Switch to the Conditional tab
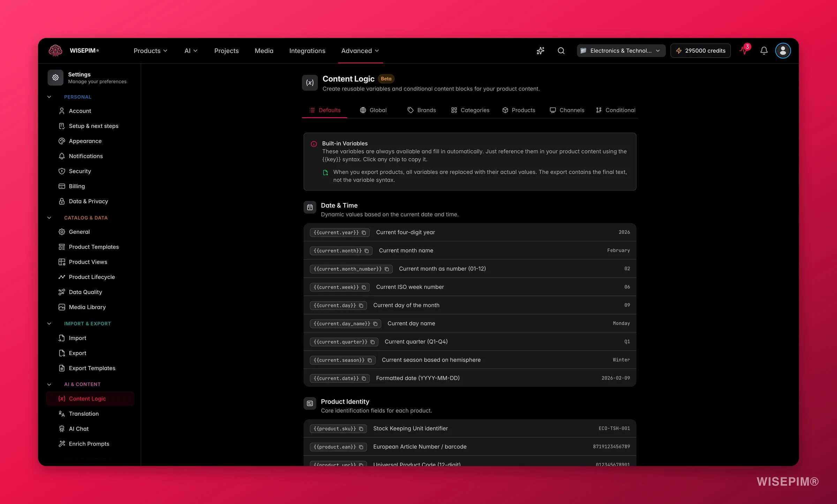The width and height of the screenshot is (837, 504). pos(616,110)
